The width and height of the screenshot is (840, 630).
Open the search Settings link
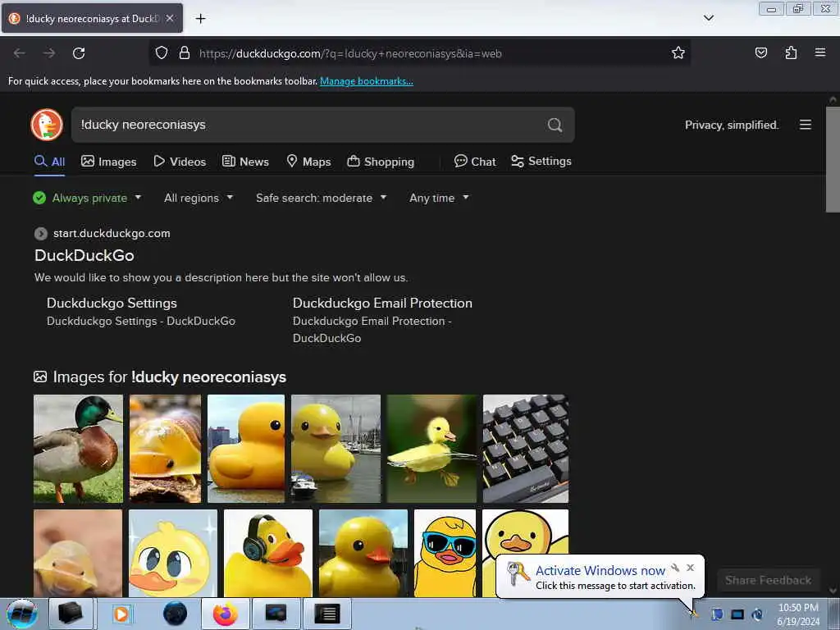click(x=541, y=162)
